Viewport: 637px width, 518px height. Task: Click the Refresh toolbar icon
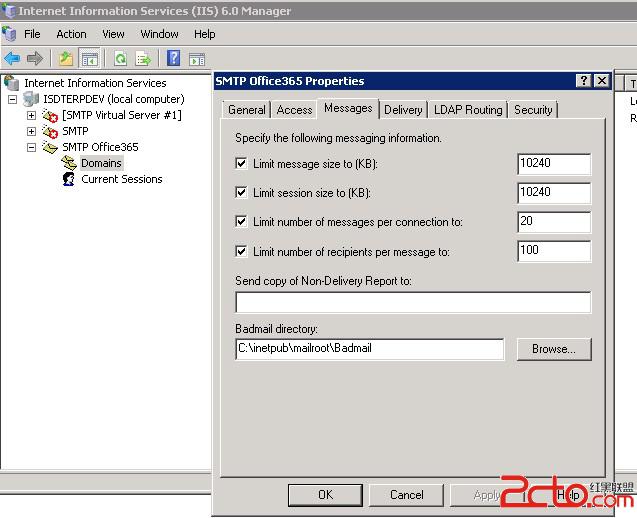pos(120,59)
